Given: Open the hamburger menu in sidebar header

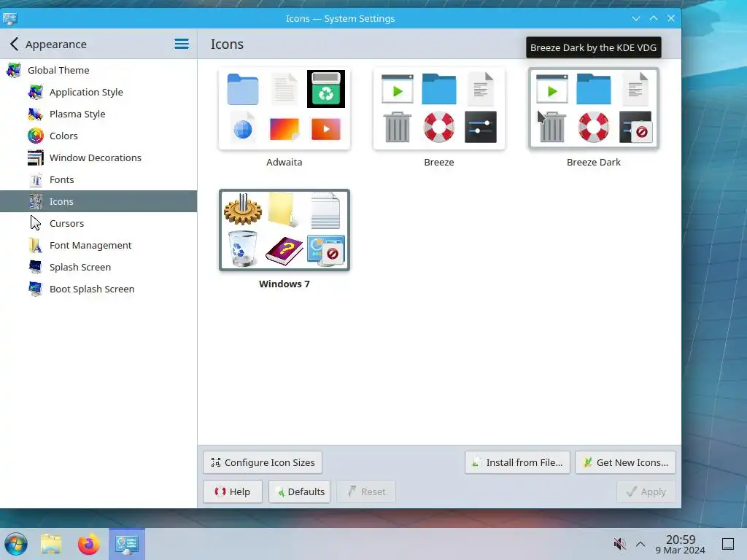Looking at the screenshot, I should coord(182,44).
